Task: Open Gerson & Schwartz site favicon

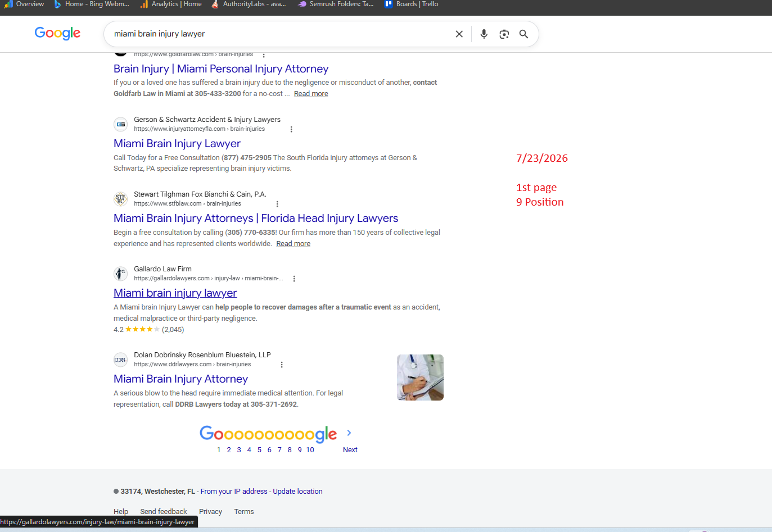Action: pos(121,124)
